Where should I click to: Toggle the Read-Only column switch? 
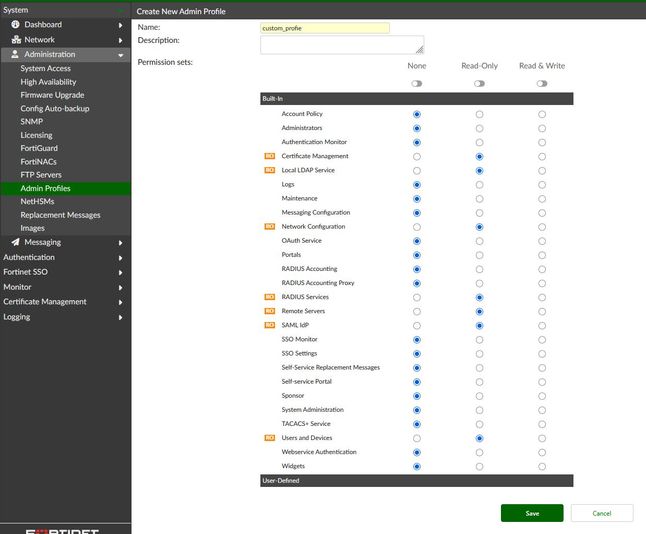[479, 84]
